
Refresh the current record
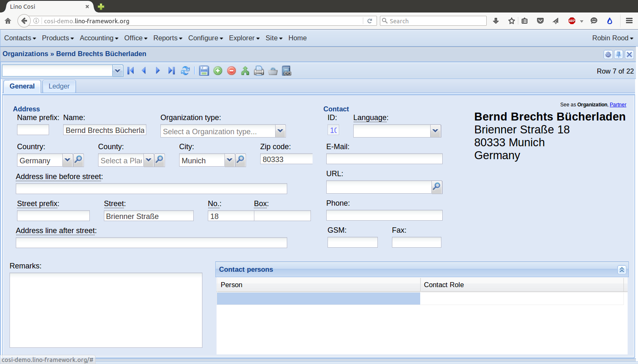185,71
